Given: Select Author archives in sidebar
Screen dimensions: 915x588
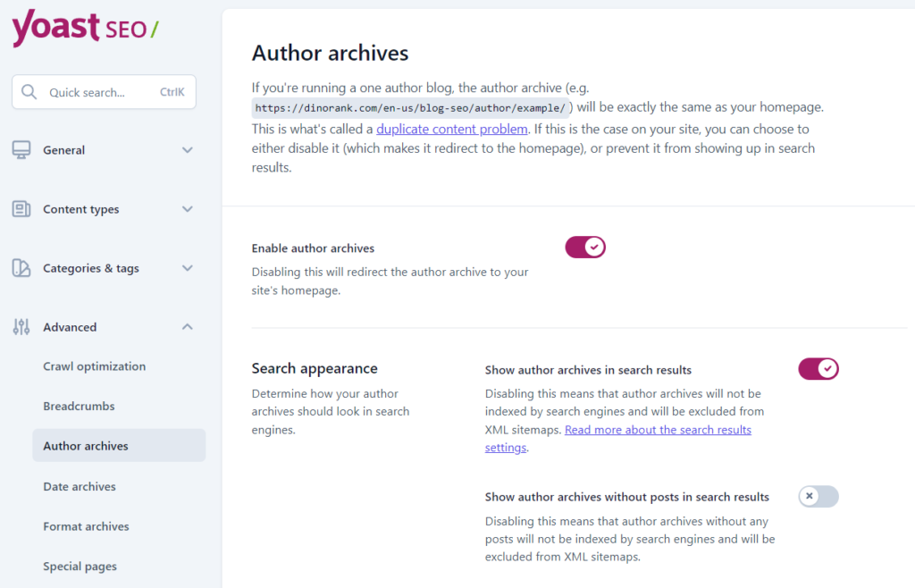Looking at the screenshot, I should point(119,446).
